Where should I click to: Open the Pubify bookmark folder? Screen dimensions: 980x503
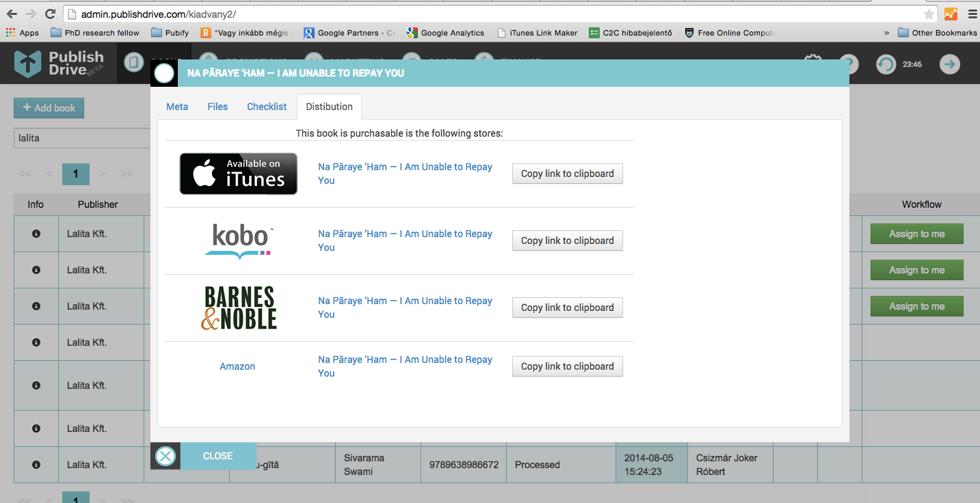(170, 33)
